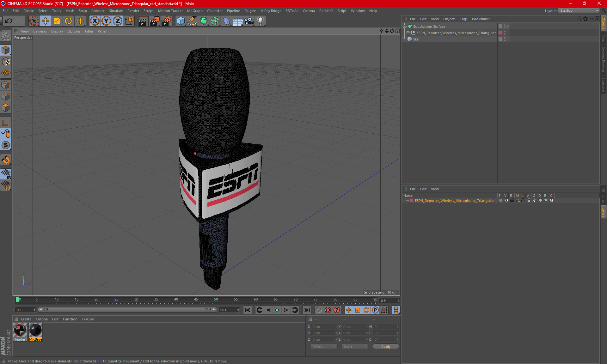This screenshot has width=607, height=364.
Task: Select the Sky object
Action: pos(416,39)
